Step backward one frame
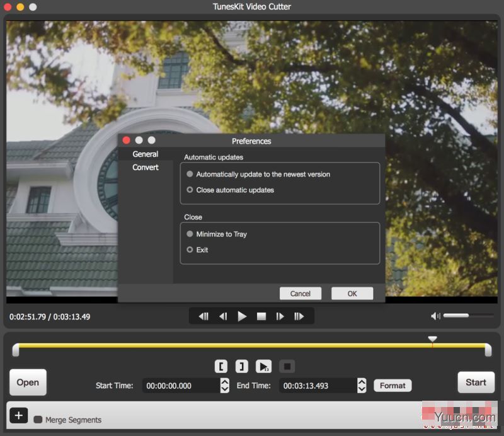 tap(223, 316)
